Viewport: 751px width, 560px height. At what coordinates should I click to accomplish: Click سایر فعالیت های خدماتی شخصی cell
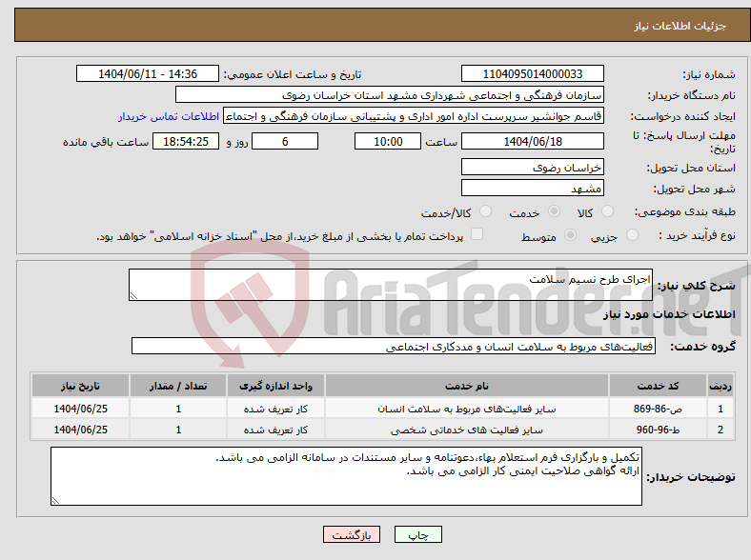point(466,430)
